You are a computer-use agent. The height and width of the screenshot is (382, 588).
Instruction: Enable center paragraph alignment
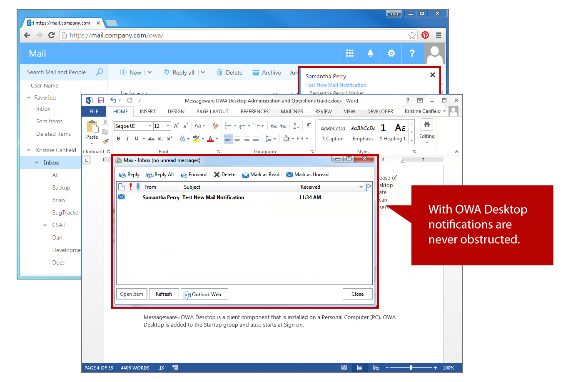pyautogui.click(x=237, y=139)
